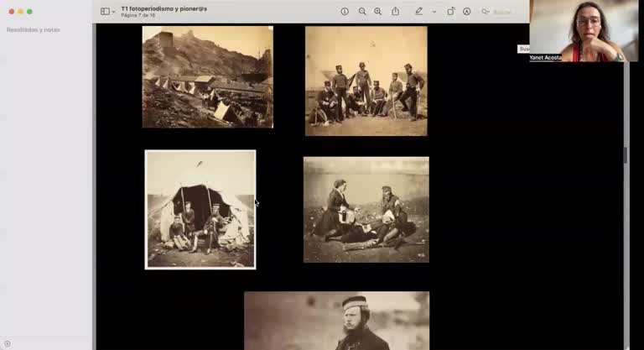
Task: Click the zoom out magnifier
Action: point(362,12)
